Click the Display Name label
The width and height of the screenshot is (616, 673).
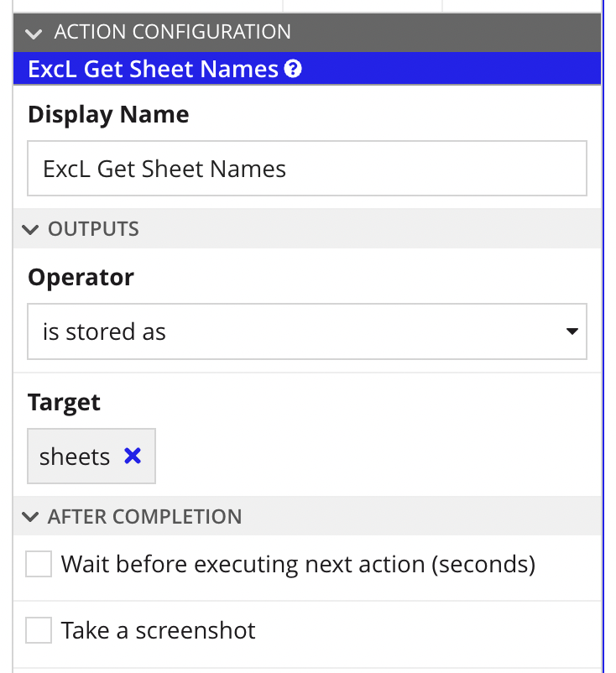click(108, 115)
